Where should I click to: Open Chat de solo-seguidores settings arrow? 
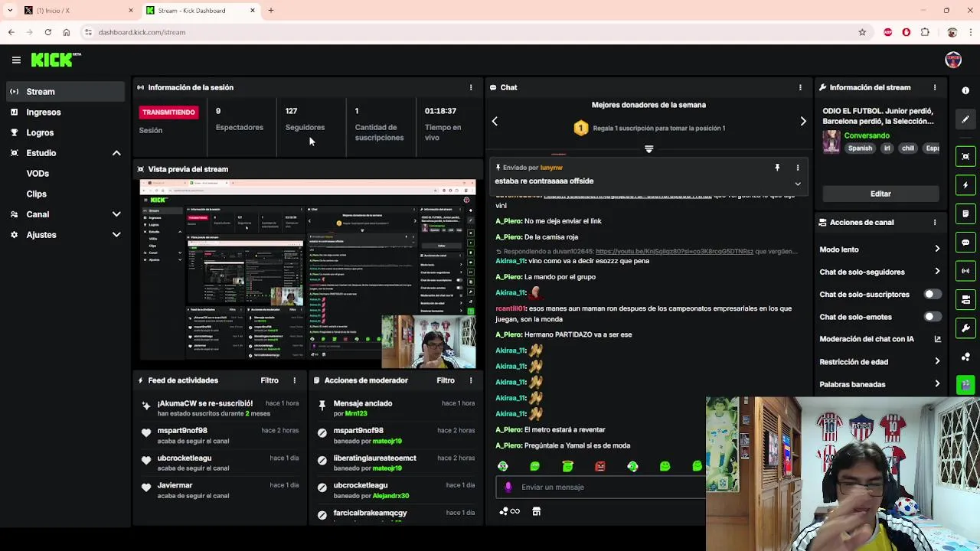click(x=937, y=272)
